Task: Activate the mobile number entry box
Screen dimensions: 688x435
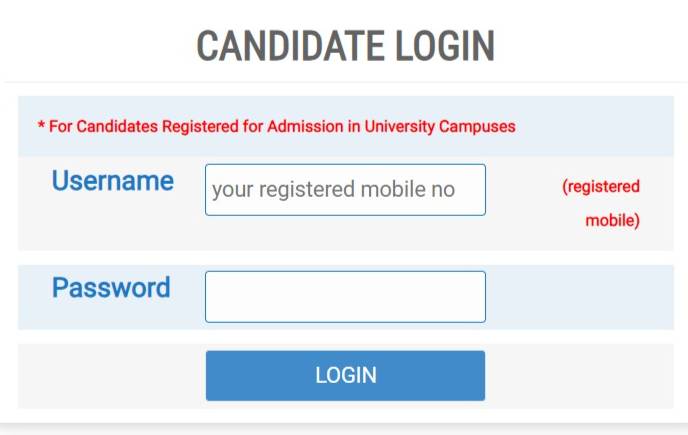Action: coord(345,190)
